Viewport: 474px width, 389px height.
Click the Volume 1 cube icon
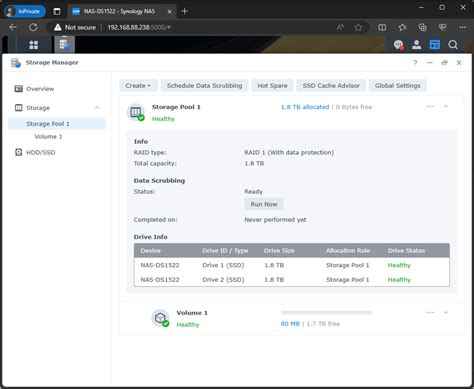[x=160, y=318]
